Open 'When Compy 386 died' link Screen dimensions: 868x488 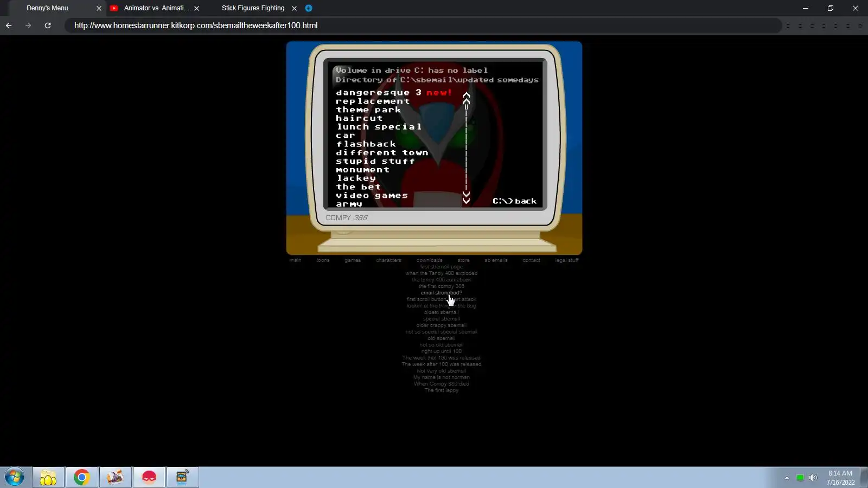pyautogui.click(x=442, y=384)
